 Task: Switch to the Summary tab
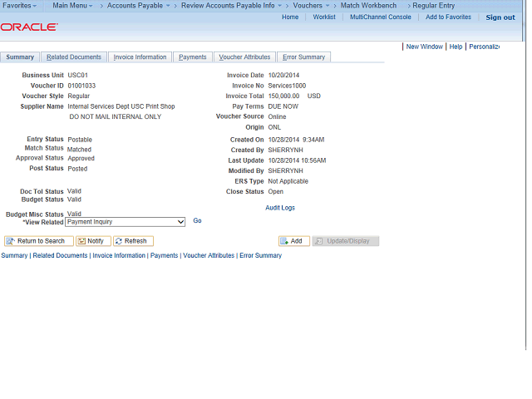[20, 57]
